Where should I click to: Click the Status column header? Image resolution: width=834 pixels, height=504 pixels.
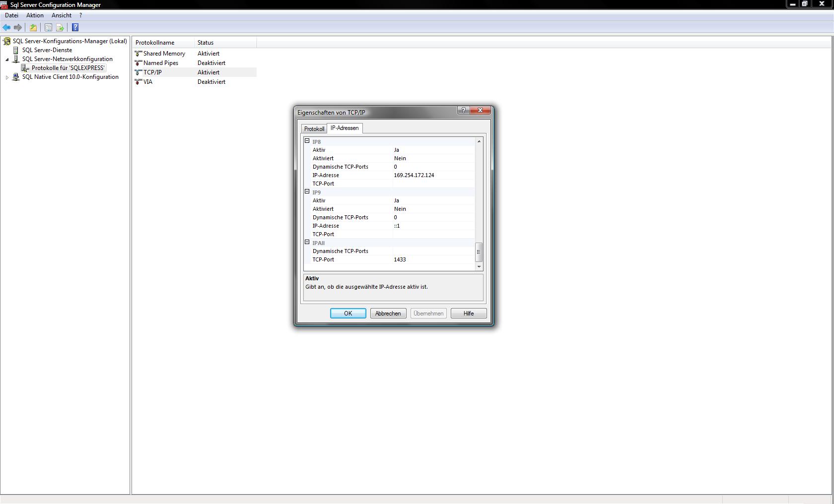225,43
